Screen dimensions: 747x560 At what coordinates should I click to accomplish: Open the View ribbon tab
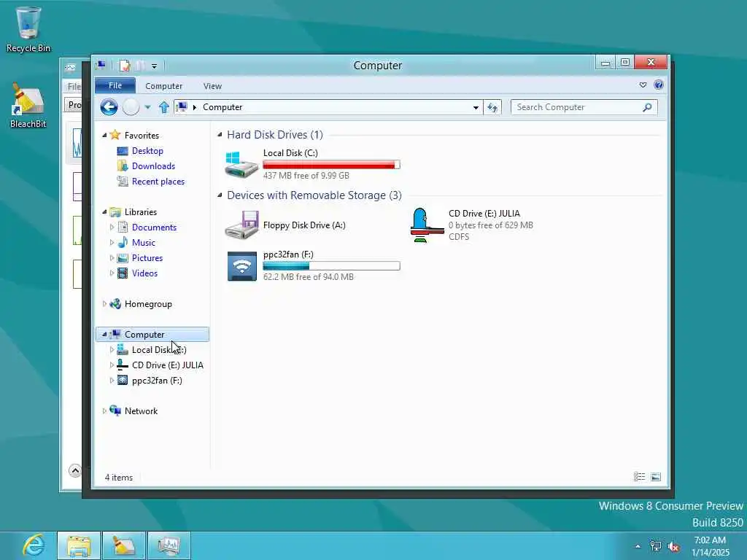coord(212,86)
